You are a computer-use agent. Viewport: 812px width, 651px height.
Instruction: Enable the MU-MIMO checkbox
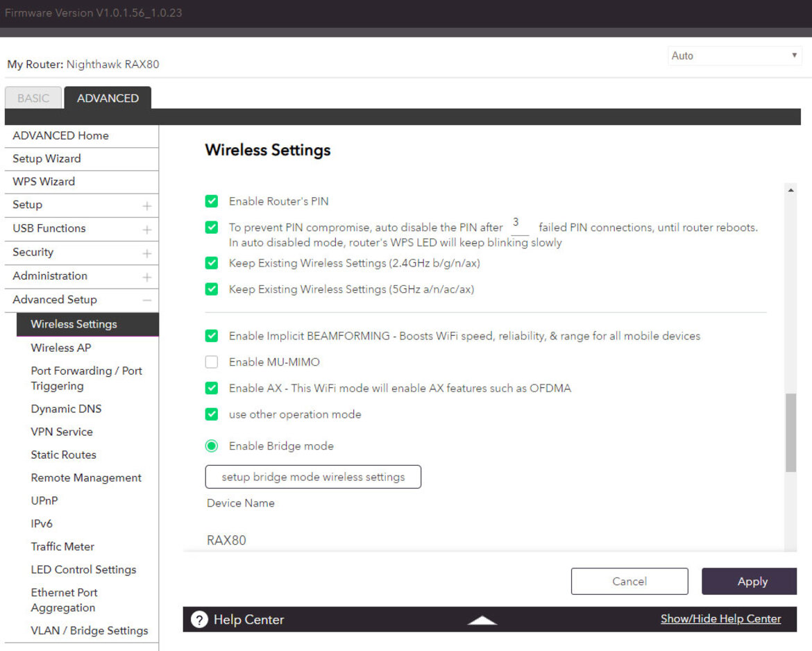pos(211,362)
